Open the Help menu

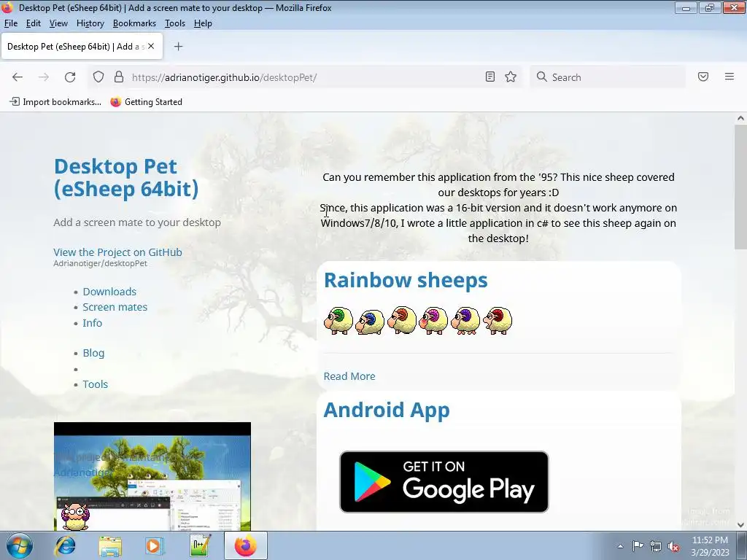(203, 23)
